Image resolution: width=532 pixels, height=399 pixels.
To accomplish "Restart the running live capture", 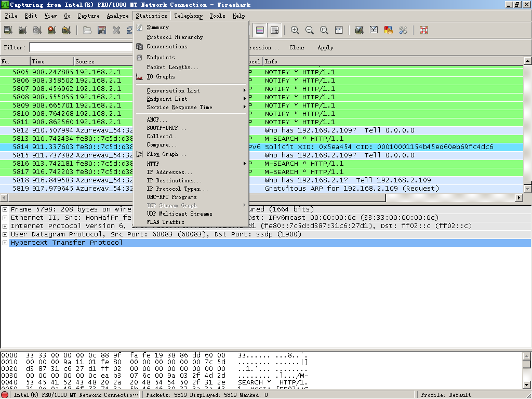I will click(66, 30).
